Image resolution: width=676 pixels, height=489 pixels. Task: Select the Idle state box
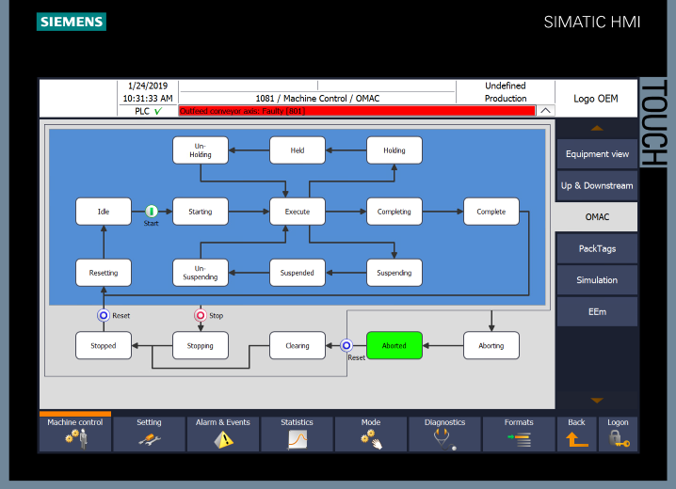click(x=103, y=211)
